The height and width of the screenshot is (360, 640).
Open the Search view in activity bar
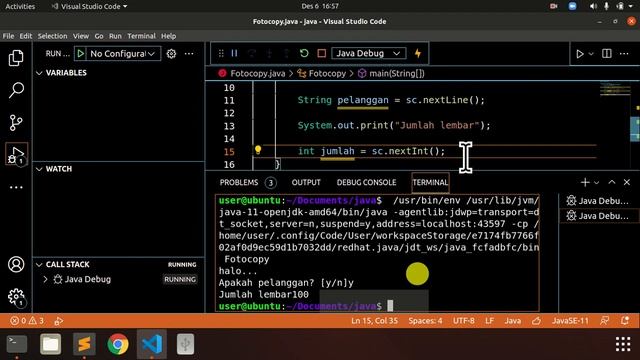coord(16,90)
